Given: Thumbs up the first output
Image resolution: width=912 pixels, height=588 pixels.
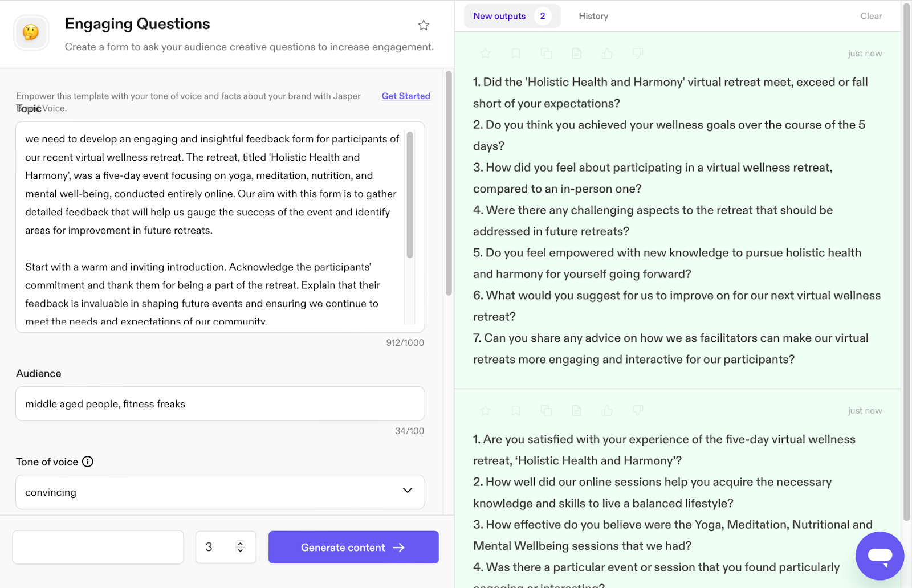Looking at the screenshot, I should pyautogui.click(x=607, y=54).
